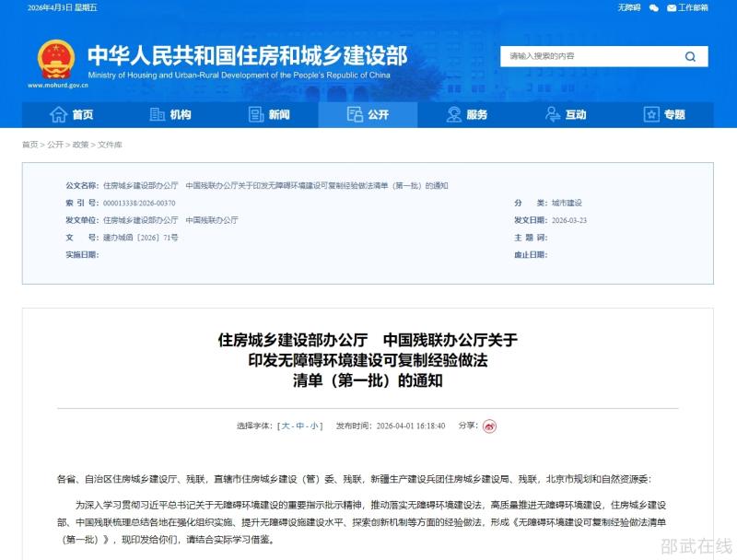This screenshot has width=737, height=560.
Task: Click the search magnifier icon
Action: click(x=690, y=56)
